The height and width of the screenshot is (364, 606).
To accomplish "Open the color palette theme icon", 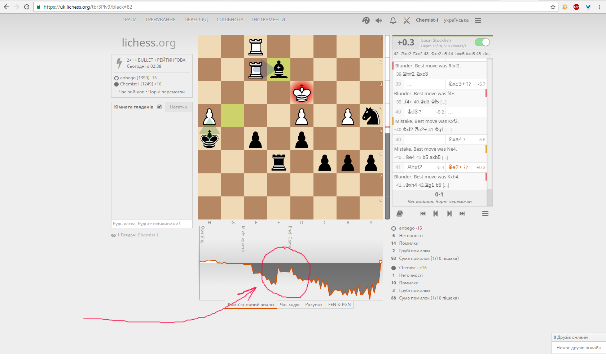I will [x=366, y=21].
